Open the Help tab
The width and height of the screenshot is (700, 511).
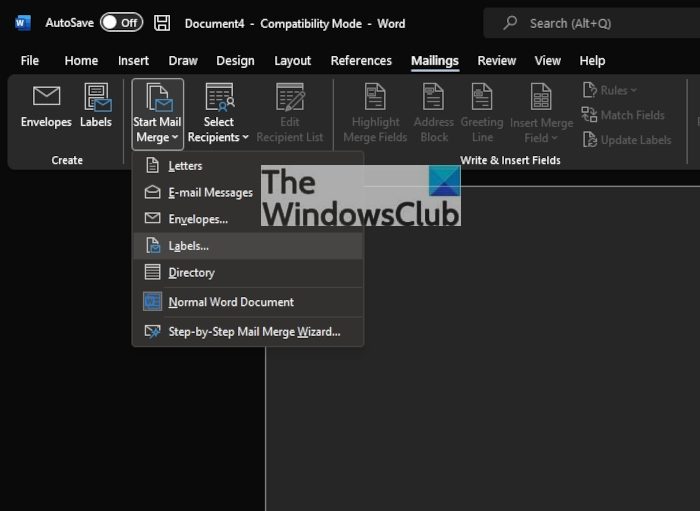coord(592,61)
